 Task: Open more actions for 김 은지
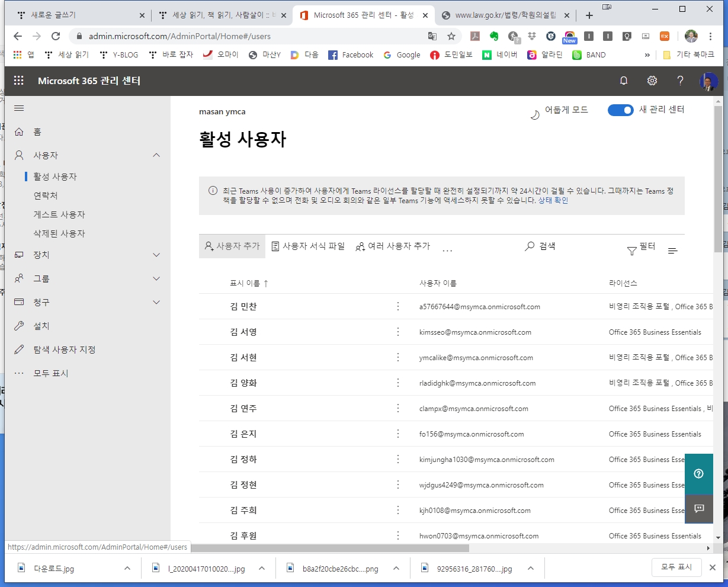coord(398,434)
